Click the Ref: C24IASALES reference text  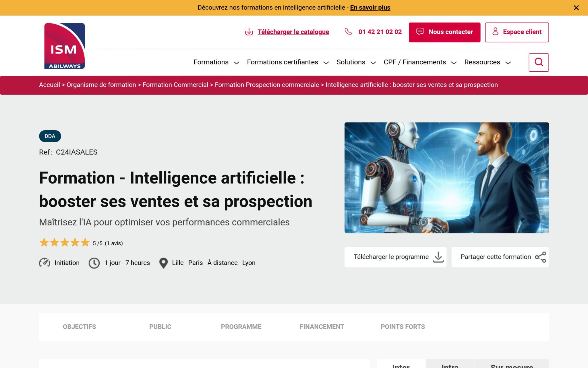pos(68,152)
